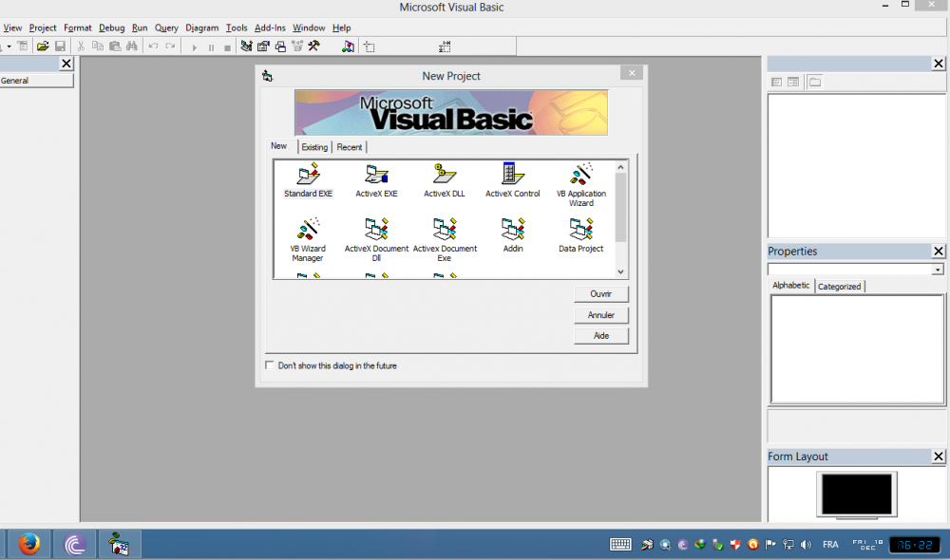Click the Cut scissors toolbar icon
Viewport: 950px width, 560px height.
coord(81,46)
